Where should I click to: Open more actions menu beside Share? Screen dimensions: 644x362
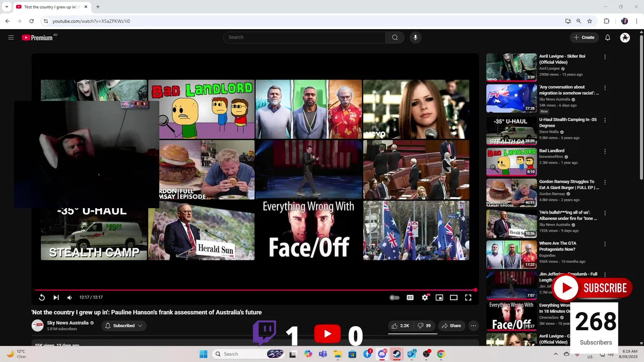tap(473, 326)
